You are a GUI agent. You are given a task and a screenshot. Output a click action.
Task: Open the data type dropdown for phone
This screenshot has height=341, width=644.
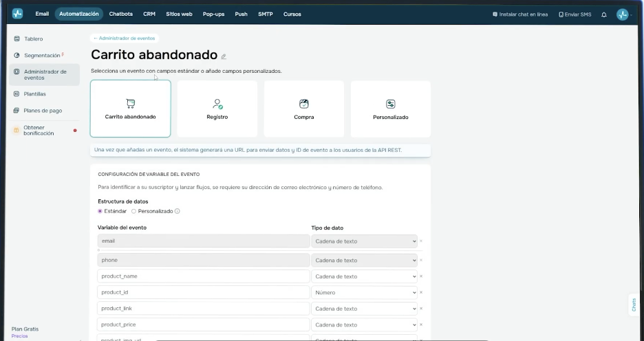pyautogui.click(x=364, y=260)
